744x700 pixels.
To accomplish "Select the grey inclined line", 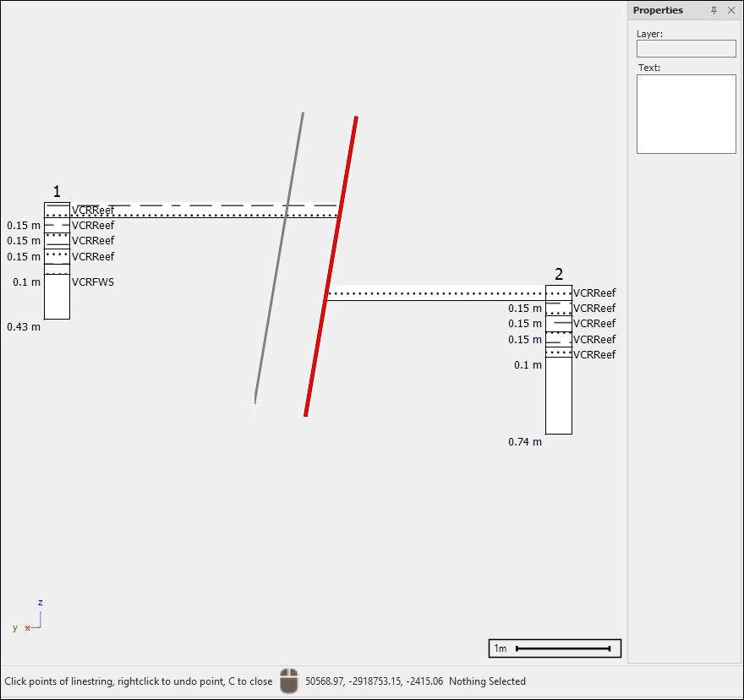I will coord(279,256).
